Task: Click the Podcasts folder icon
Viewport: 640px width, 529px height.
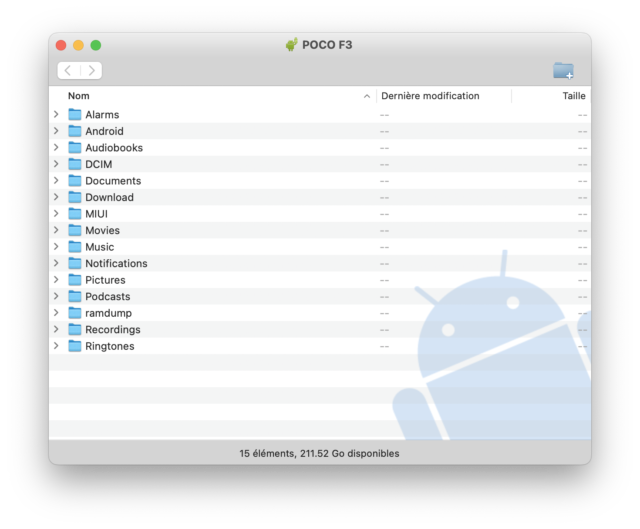Action: click(x=75, y=296)
